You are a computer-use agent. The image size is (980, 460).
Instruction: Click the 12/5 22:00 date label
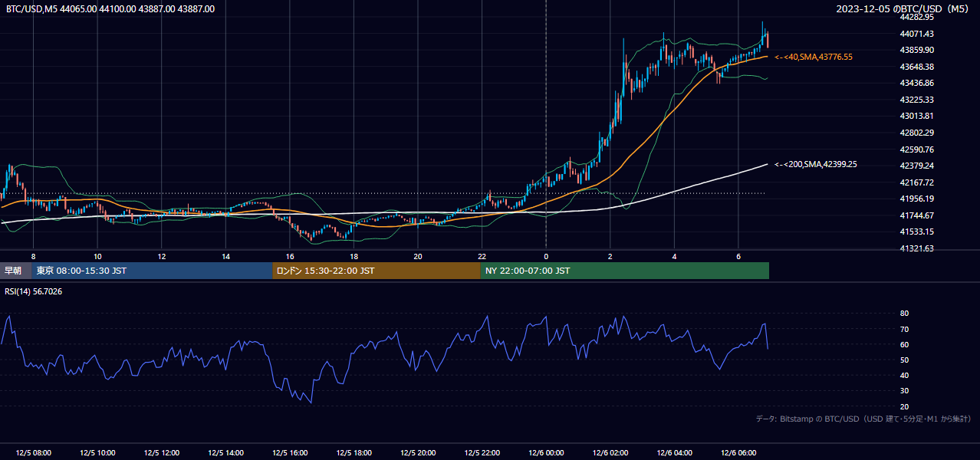[482, 453]
